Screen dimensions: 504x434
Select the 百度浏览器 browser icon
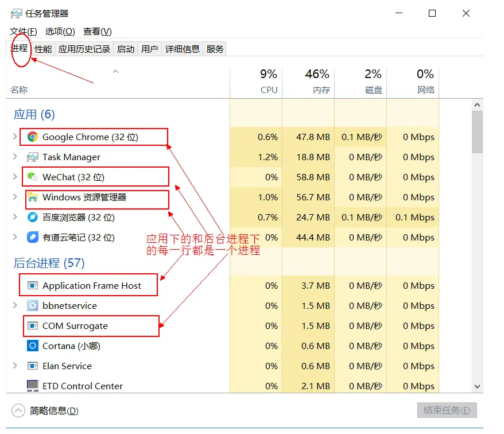tap(34, 217)
